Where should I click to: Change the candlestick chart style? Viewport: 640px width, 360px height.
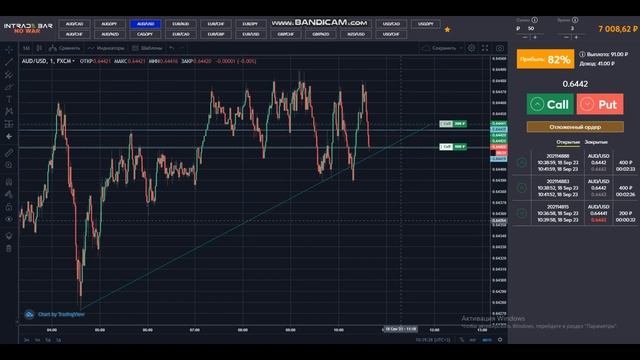39,48
